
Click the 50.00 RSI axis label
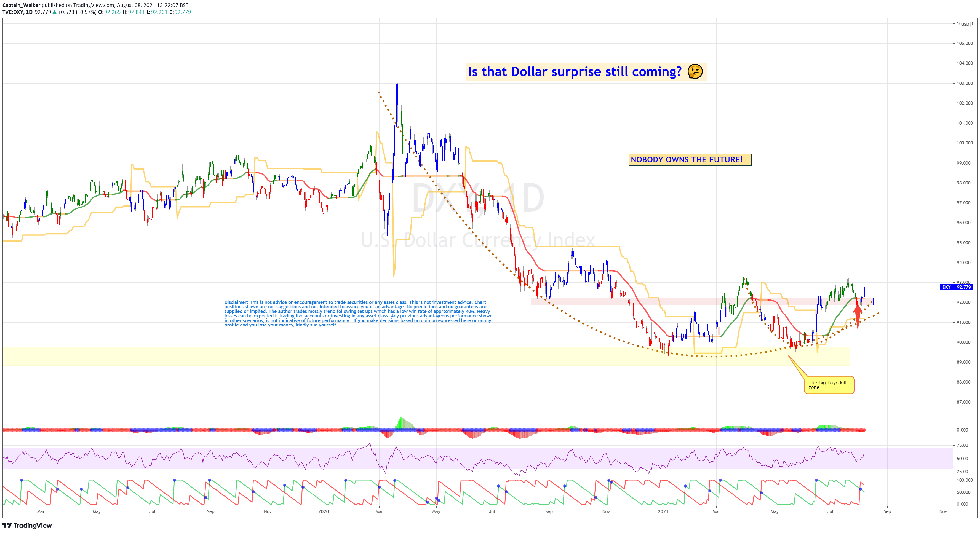point(963,459)
